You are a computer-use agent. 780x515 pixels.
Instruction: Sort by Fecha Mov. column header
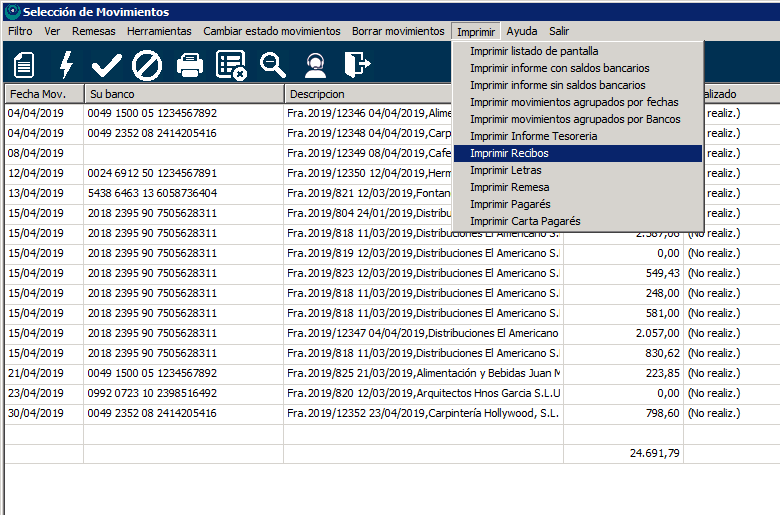point(44,93)
